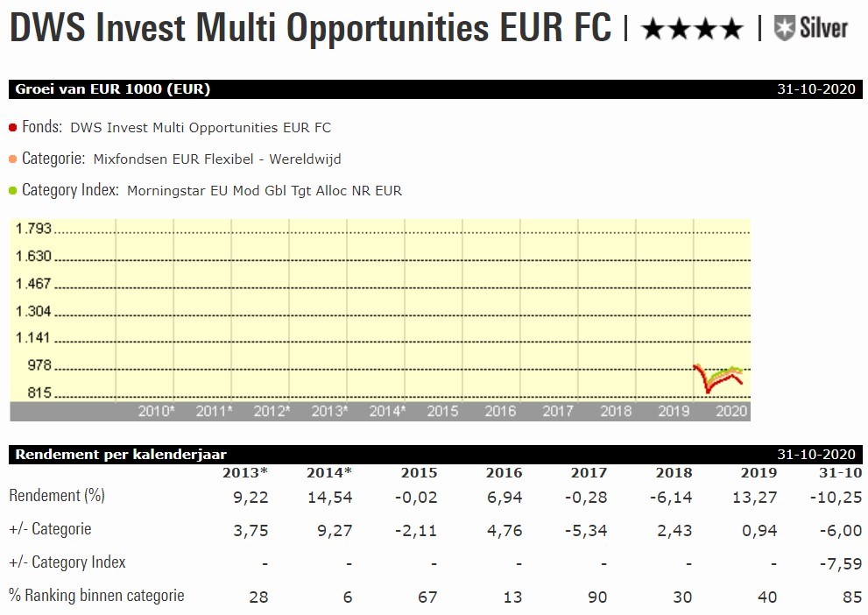Screen dimensions: 868x615
Task: Click 'Rendement per kalenderjaar' section header
Action: coord(121,454)
